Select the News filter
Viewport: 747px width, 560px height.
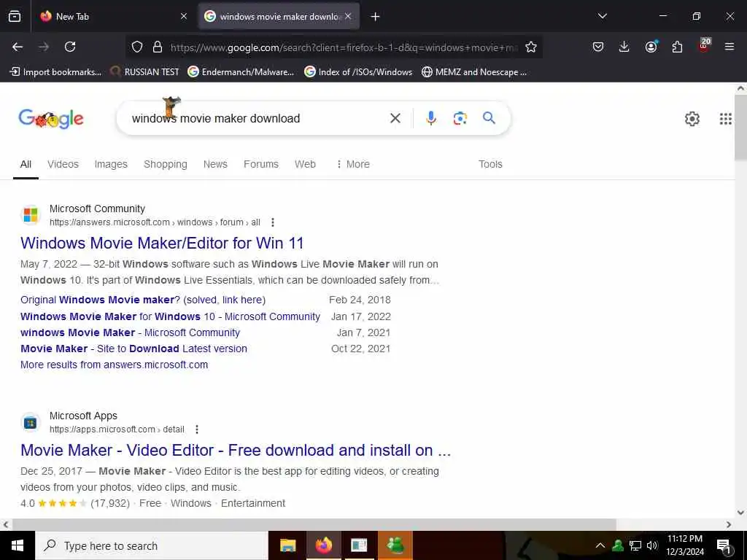click(215, 164)
